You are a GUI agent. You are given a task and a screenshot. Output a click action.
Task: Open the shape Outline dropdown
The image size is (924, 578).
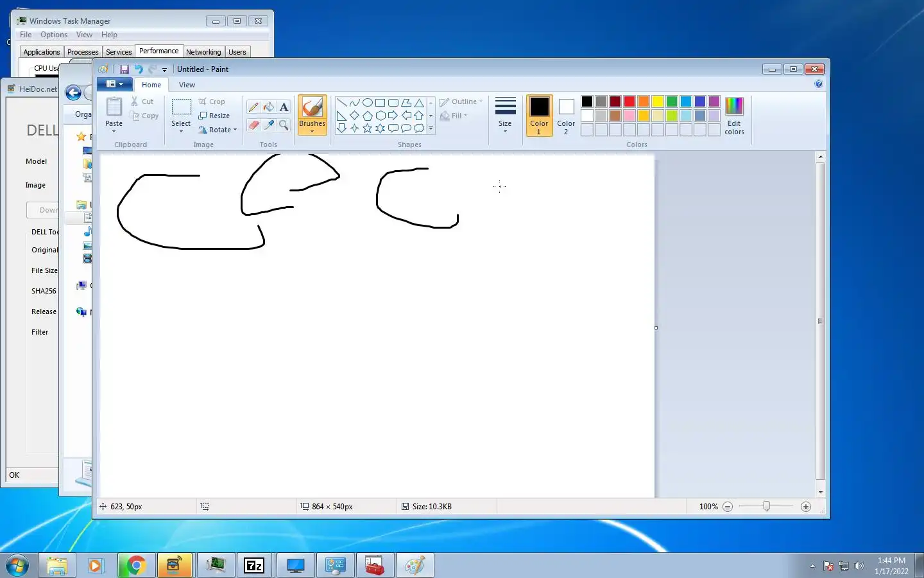click(x=461, y=101)
